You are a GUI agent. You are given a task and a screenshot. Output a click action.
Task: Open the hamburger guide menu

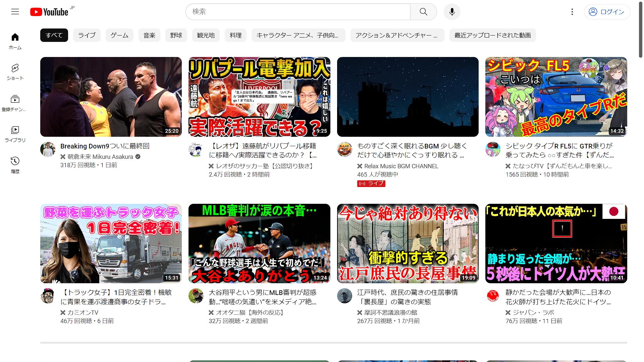[15, 12]
